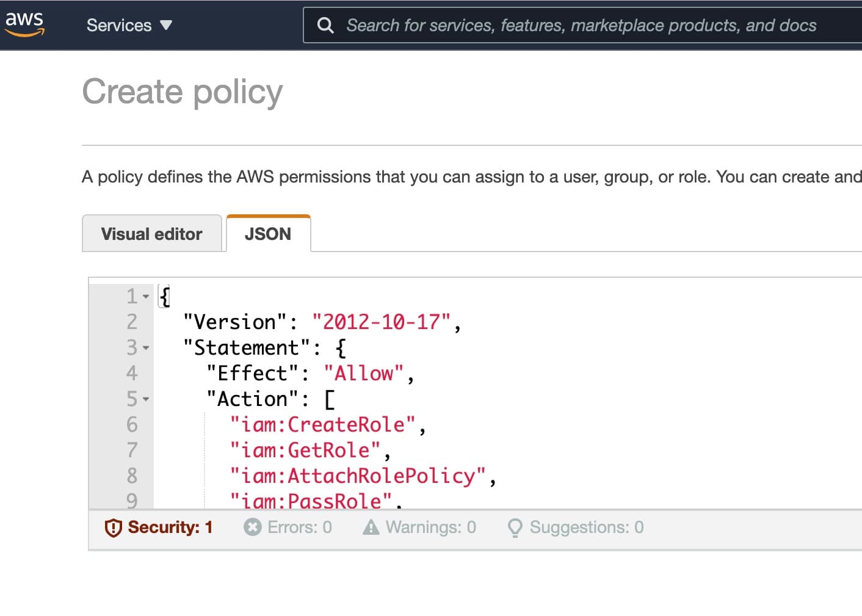Viewport: 862px width, 616px height.
Task: Click the "Statement" key in the editor
Action: point(247,347)
